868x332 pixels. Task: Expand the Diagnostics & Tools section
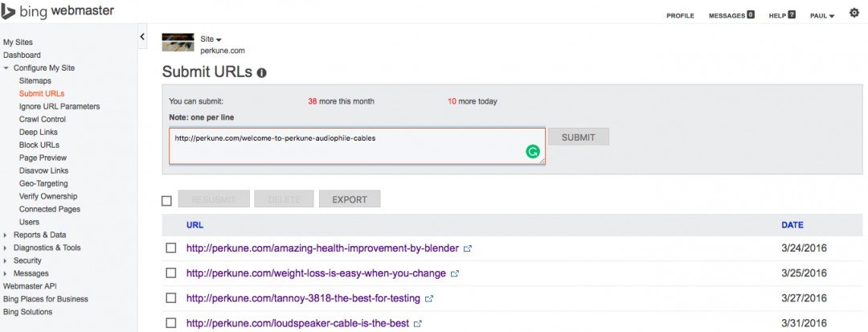(6, 248)
